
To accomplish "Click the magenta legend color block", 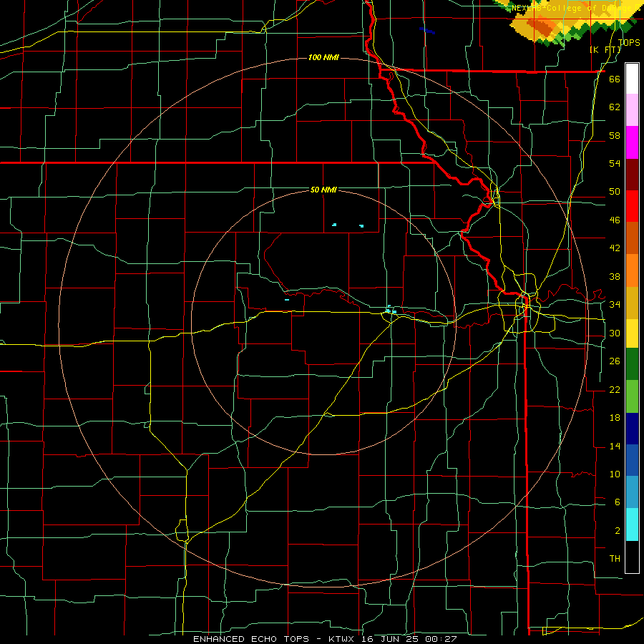I will click(632, 142).
